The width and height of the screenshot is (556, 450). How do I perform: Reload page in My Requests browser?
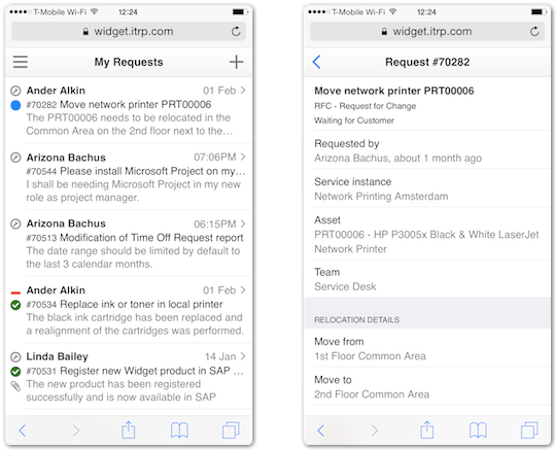coord(236,32)
